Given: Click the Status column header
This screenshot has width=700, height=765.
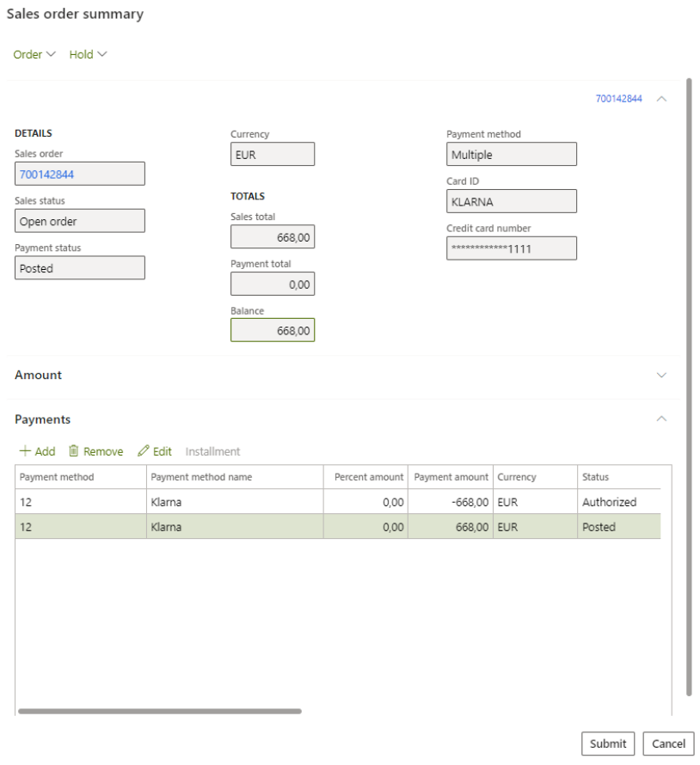Looking at the screenshot, I should click(595, 477).
